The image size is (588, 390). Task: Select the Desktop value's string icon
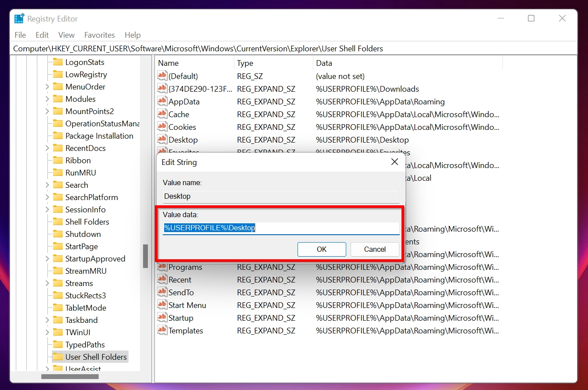(x=162, y=140)
